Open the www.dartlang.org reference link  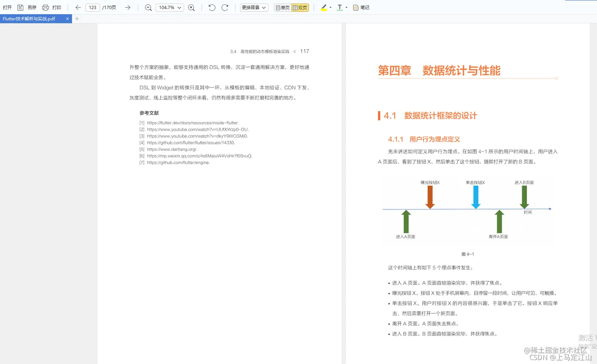pos(172,149)
